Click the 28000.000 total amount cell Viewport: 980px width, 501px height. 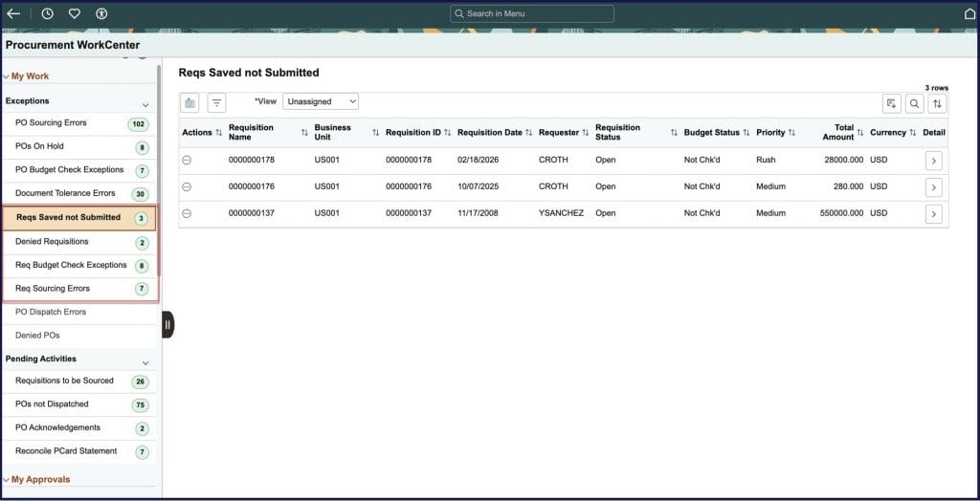(844, 160)
